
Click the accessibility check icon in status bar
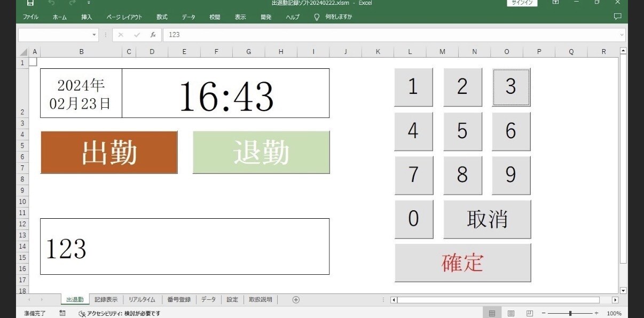click(82, 314)
